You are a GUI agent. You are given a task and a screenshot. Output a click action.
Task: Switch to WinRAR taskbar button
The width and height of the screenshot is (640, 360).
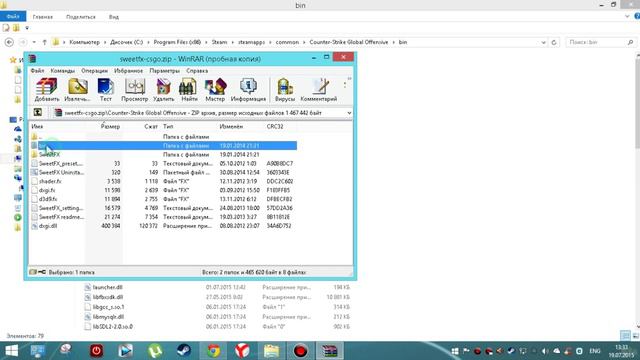[330, 351]
